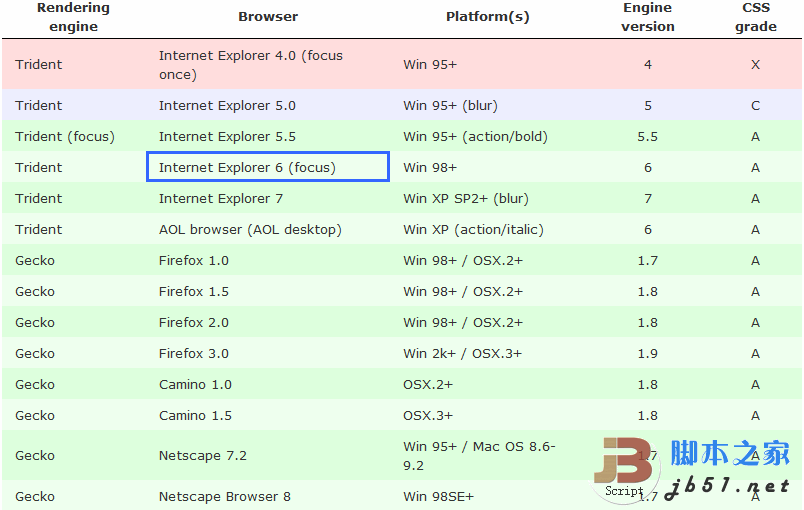The width and height of the screenshot is (804, 510).
Task: Select the AOL browser (AOL desktop) cell
Action: click(268, 229)
